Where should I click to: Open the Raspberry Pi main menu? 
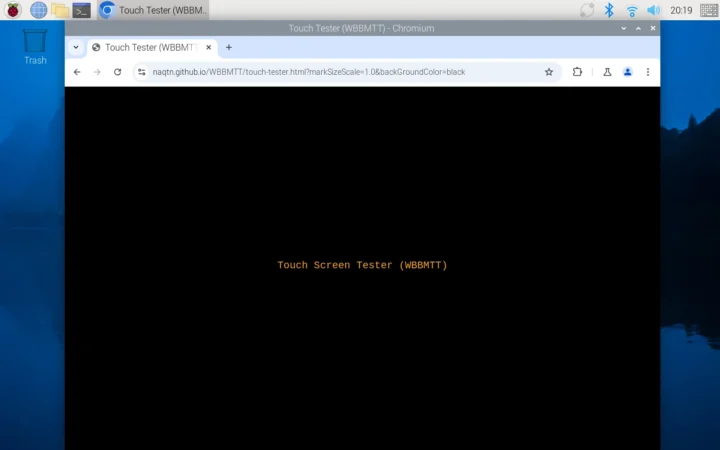13,10
